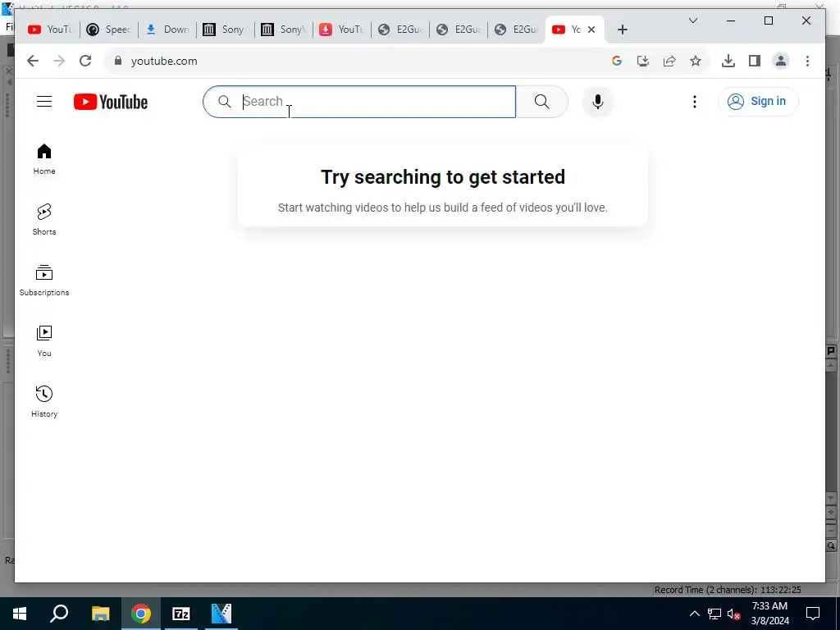Open 7-Zip from the Windows taskbar
840x630 pixels.
[x=181, y=614]
